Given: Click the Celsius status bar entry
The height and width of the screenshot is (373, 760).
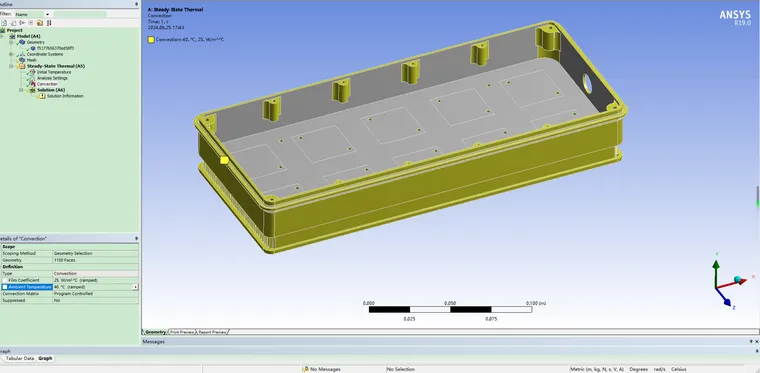Looking at the screenshot, I should point(679,369).
